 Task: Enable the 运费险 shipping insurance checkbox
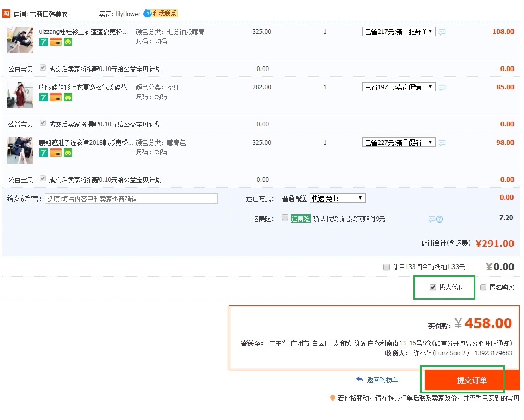coord(285,218)
